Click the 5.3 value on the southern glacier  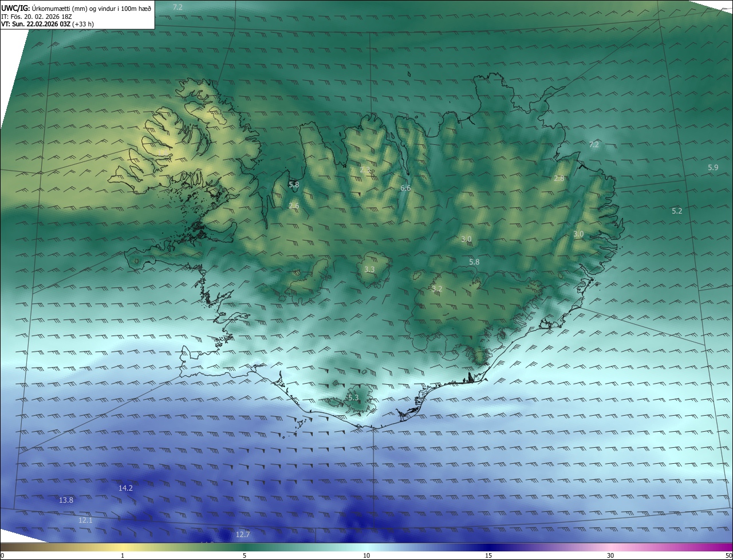(x=353, y=397)
